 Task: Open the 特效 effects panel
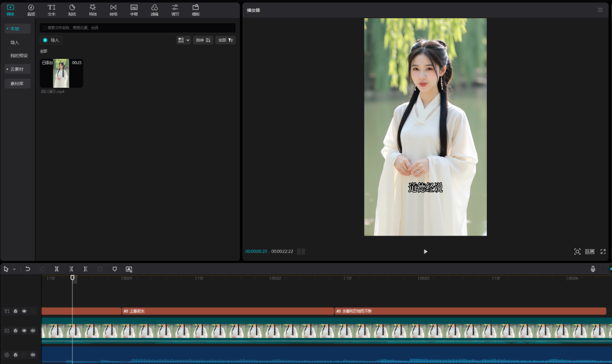[x=92, y=10]
